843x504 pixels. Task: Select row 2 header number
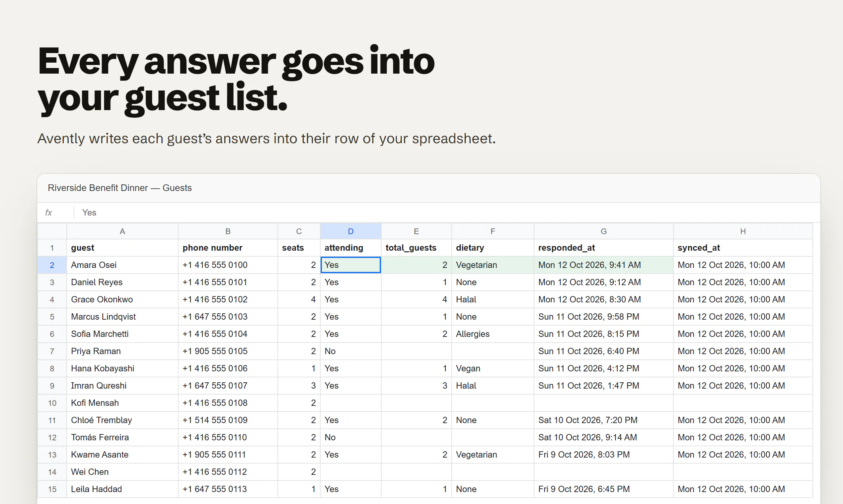coord(52,265)
